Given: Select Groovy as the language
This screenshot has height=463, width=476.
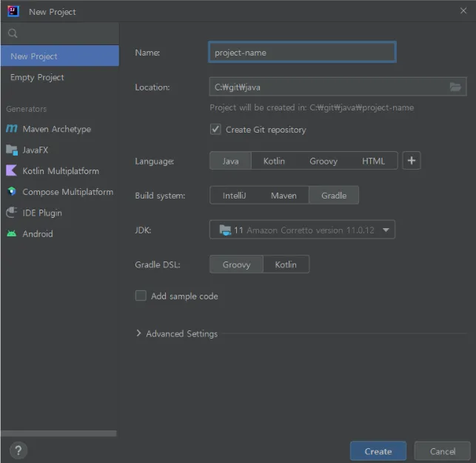Looking at the screenshot, I should (324, 161).
